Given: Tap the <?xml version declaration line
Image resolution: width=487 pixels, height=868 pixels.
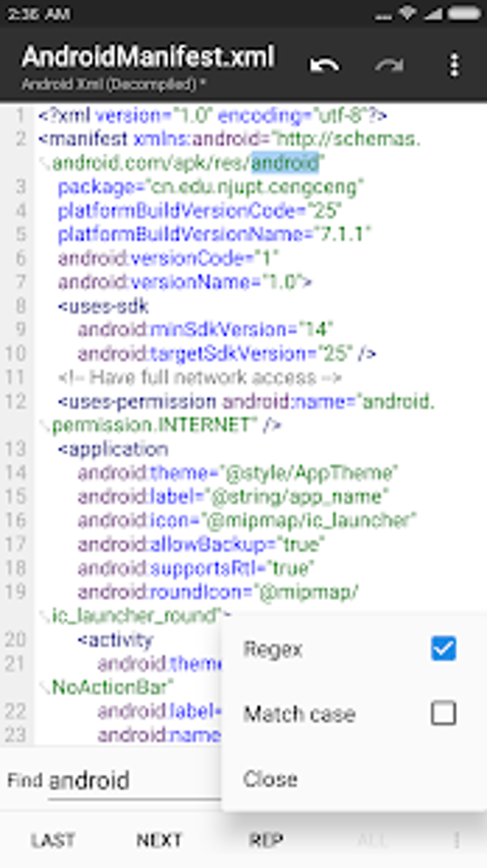Looking at the screenshot, I should coord(212,116).
